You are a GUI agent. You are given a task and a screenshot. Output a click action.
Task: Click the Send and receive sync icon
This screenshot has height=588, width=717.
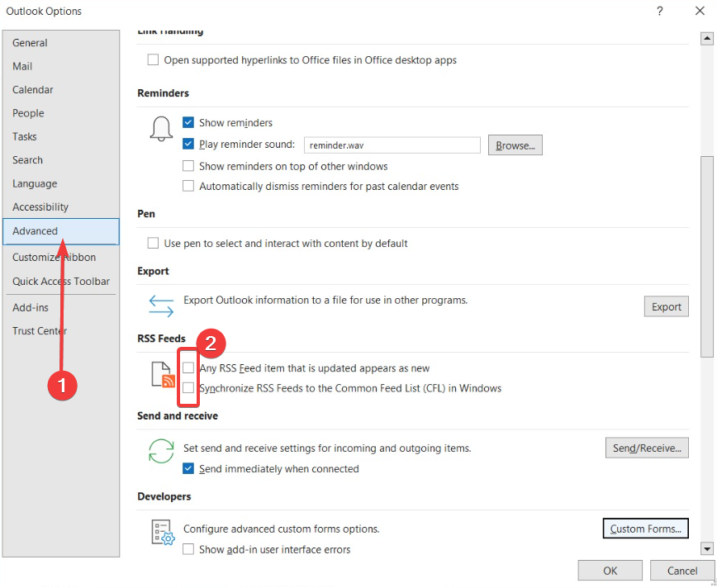pos(161,451)
